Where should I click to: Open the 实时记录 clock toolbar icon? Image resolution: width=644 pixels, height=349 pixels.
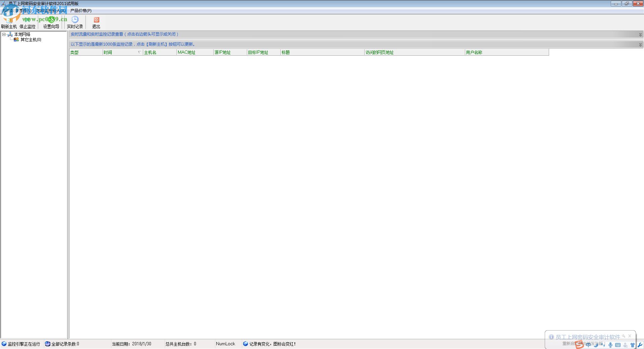click(x=75, y=20)
